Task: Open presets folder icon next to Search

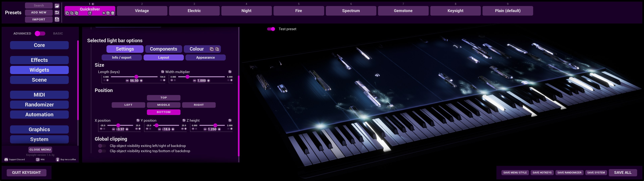Action: click(x=57, y=6)
